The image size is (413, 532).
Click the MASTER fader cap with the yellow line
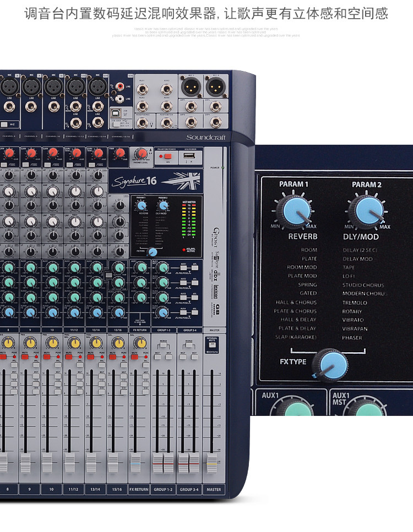pyautogui.click(x=212, y=463)
